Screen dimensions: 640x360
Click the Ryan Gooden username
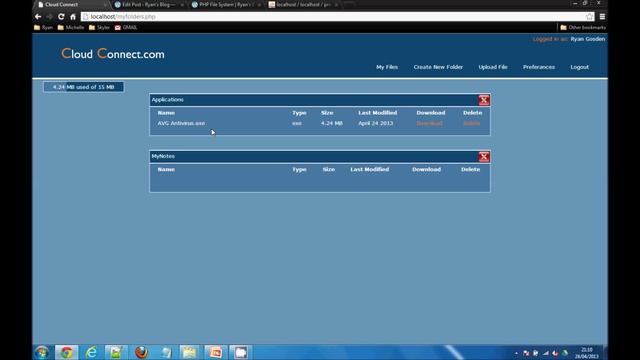pos(588,39)
